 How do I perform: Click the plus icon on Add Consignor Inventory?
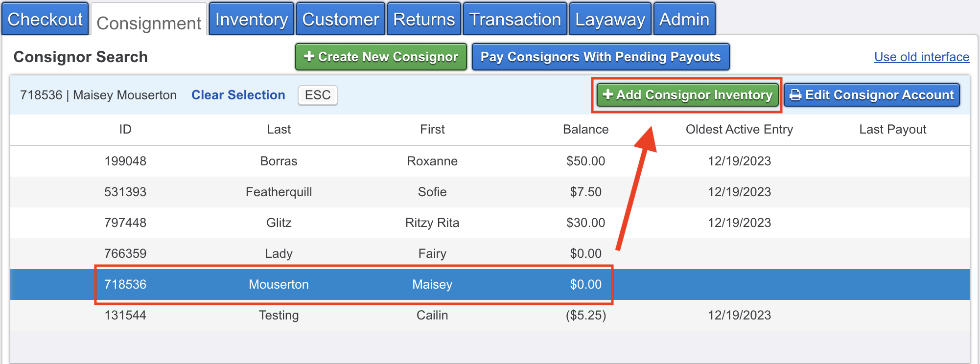[x=607, y=94]
